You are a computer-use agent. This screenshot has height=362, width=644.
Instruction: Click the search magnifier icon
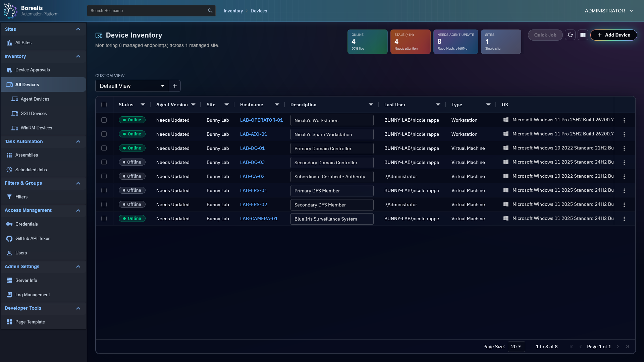tap(210, 11)
